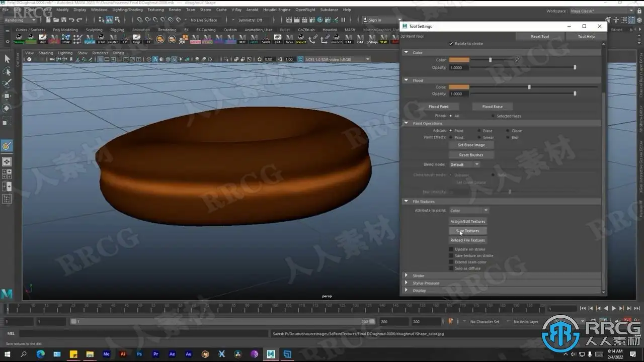Click the LRA shelf icon
644x362 pixels.
[277, 40]
